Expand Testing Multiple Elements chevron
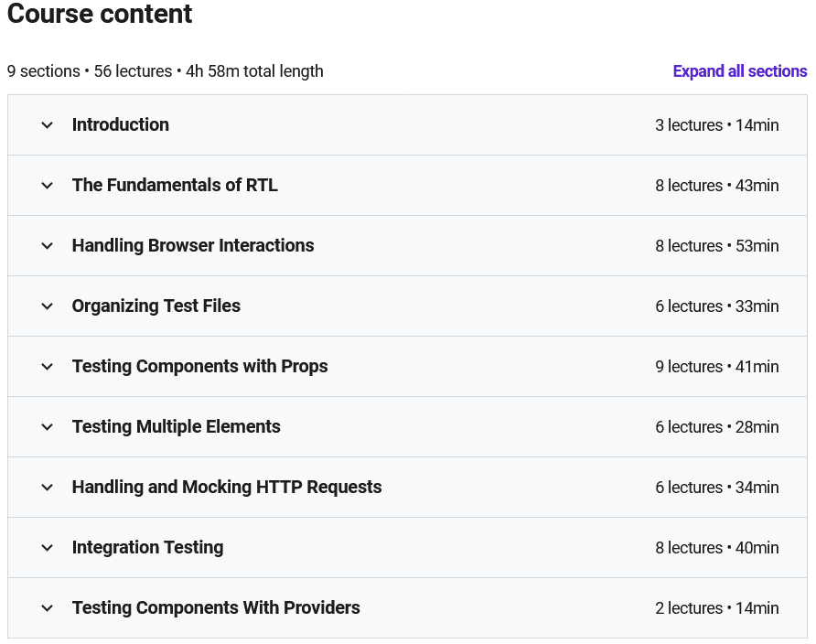Screen dimensions: 816x644 click(x=47, y=427)
